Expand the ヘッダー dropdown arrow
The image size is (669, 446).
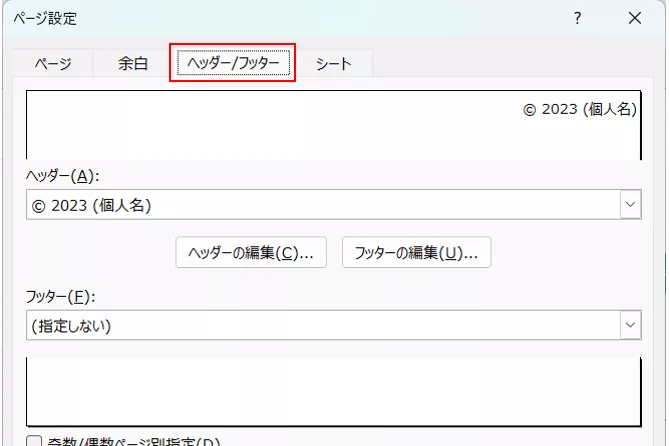630,205
